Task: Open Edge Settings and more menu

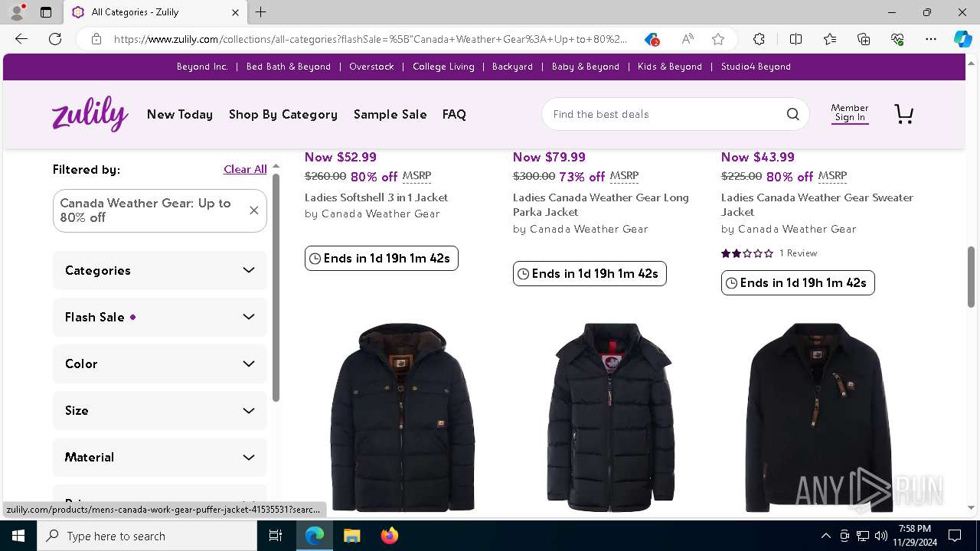Action: tap(931, 39)
